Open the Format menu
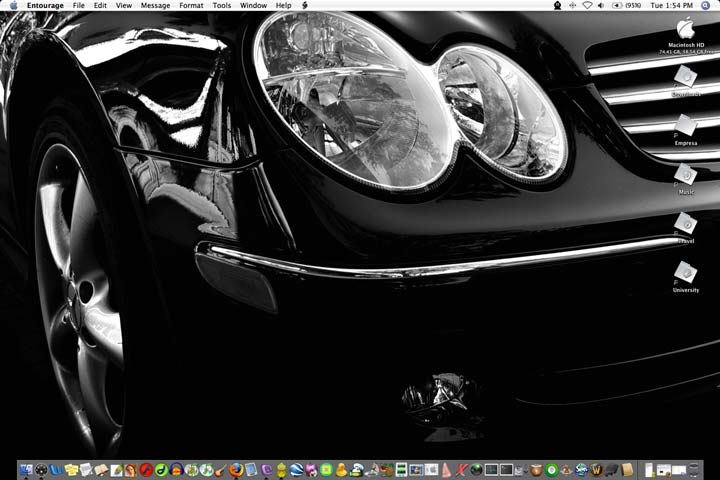This screenshot has height=480, width=720. coord(191,5)
